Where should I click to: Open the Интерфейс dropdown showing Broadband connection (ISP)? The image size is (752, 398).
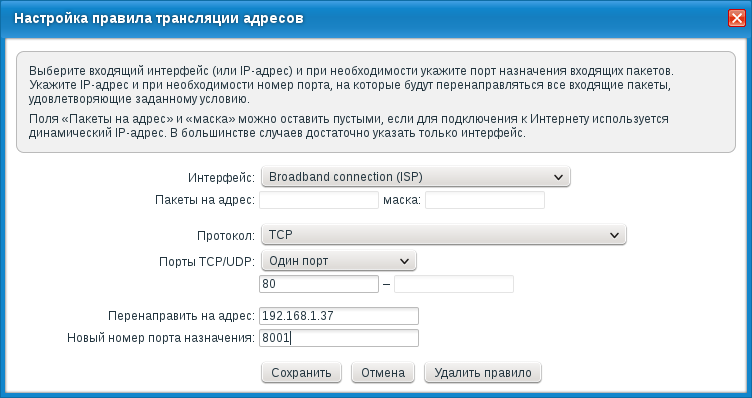pos(415,177)
